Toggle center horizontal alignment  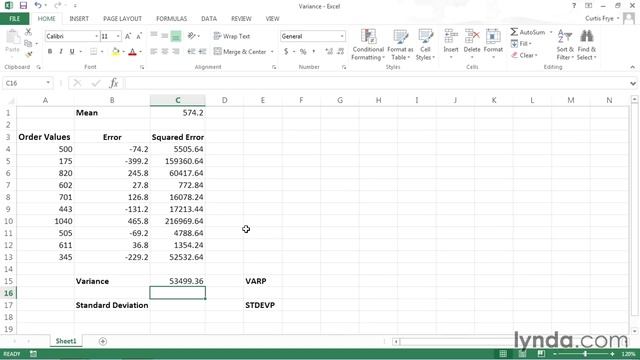(164, 51)
